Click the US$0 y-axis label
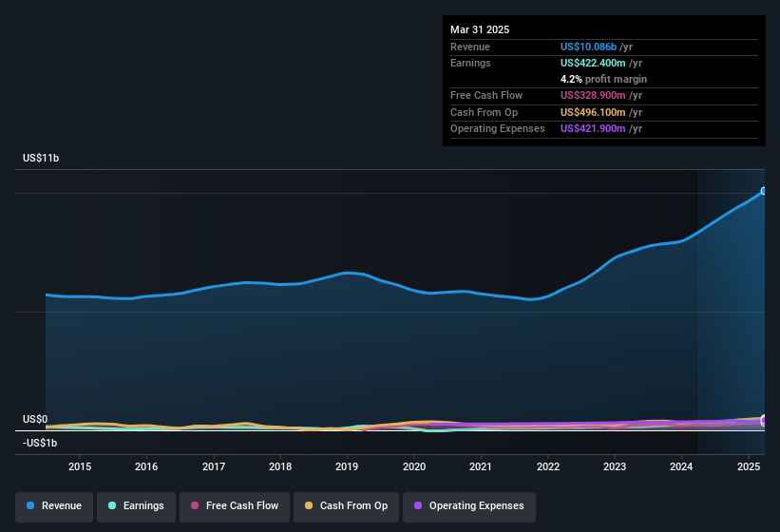The width and height of the screenshot is (780, 532). 35,419
